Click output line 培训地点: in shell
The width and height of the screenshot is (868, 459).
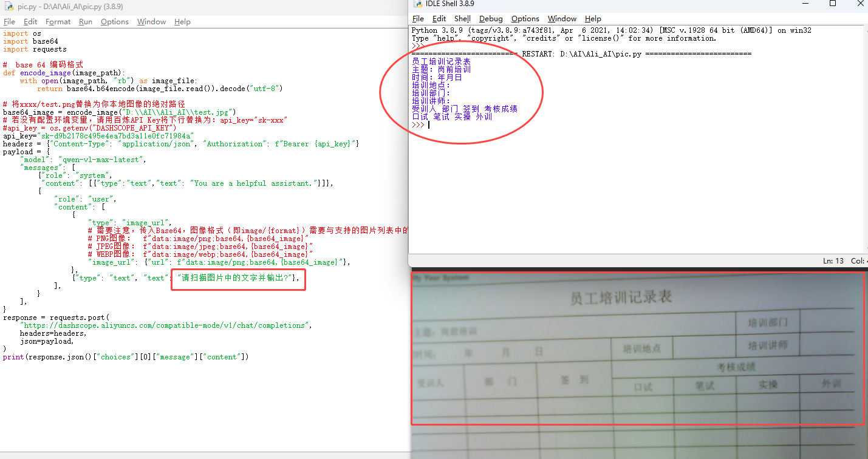[431, 86]
